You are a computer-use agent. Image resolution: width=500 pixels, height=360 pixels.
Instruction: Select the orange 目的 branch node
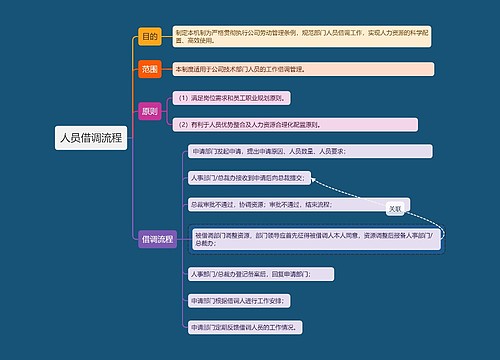tap(150, 36)
